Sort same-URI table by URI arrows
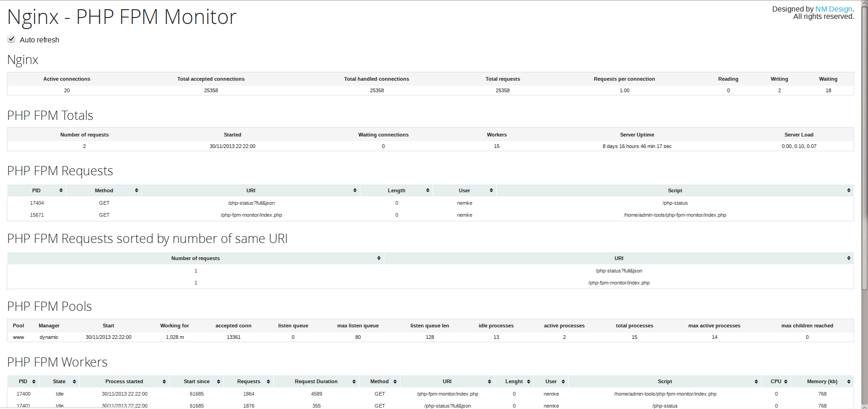The image size is (868, 409). click(849, 258)
